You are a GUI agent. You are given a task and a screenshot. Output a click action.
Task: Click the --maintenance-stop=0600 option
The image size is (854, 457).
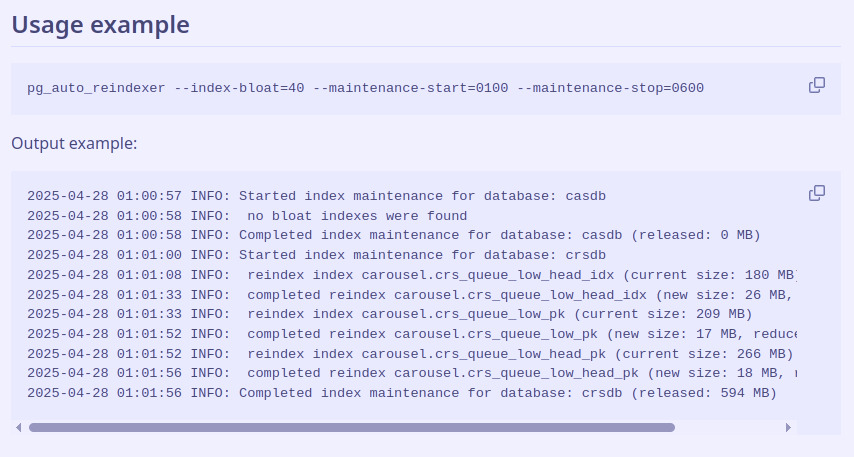[x=610, y=88]
